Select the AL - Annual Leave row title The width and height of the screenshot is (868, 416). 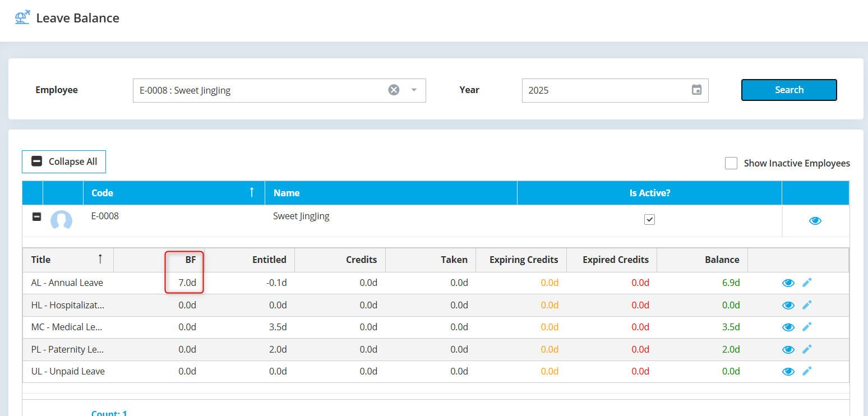[67, 283]
